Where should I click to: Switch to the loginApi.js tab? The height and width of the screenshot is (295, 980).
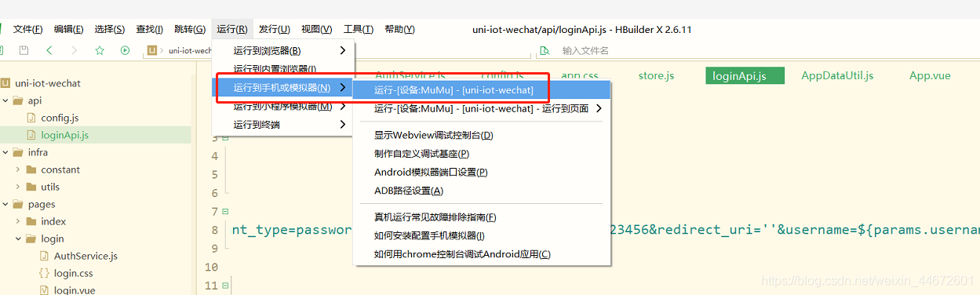click(x=745, y=76)
